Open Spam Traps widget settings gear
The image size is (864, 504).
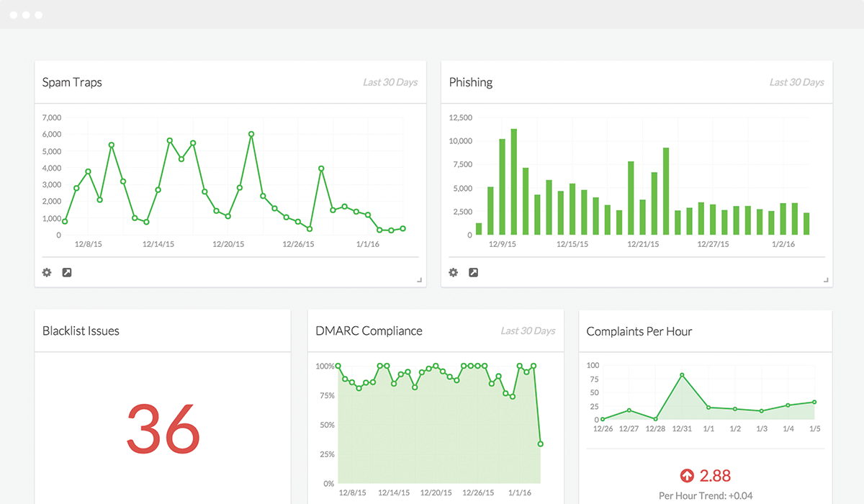click(x=47, y=273)
